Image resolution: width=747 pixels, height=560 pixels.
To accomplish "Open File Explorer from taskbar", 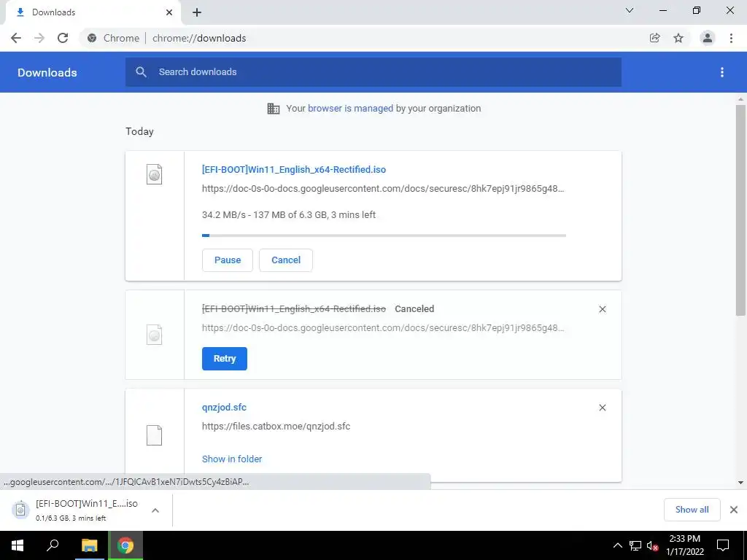I will [x=89, y=545].
